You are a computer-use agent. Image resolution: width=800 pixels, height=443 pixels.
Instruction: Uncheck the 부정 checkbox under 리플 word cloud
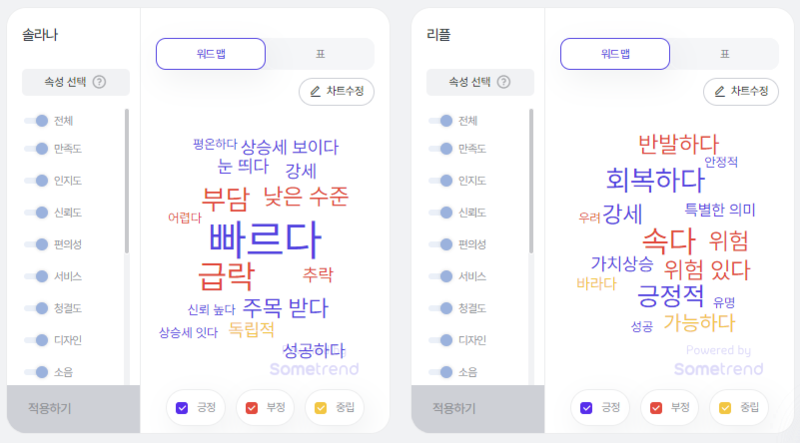point(656,408)
